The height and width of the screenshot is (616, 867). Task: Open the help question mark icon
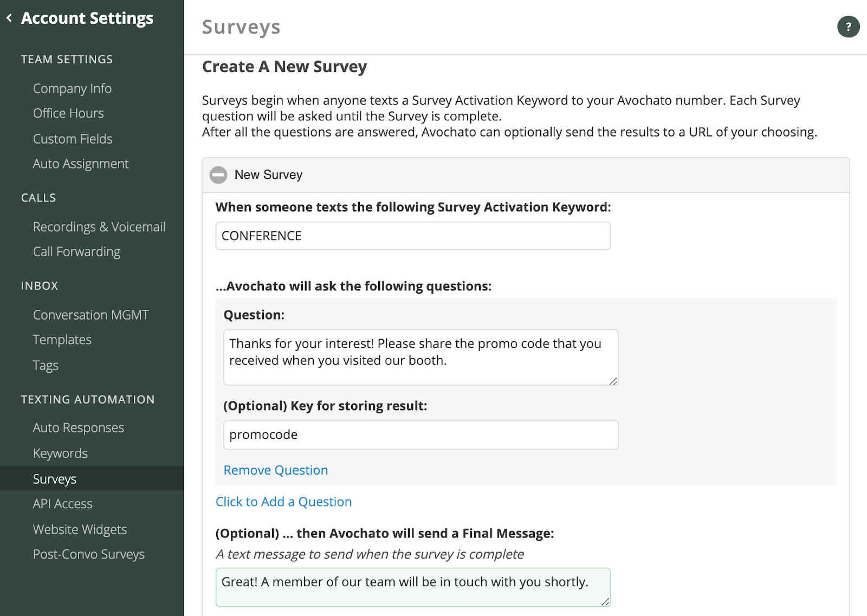[x=849, y=27]
